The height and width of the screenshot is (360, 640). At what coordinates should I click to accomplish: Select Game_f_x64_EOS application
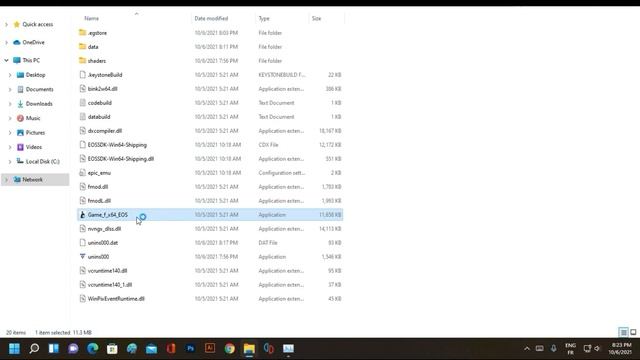pyautogui.click(x=210, y=215)
